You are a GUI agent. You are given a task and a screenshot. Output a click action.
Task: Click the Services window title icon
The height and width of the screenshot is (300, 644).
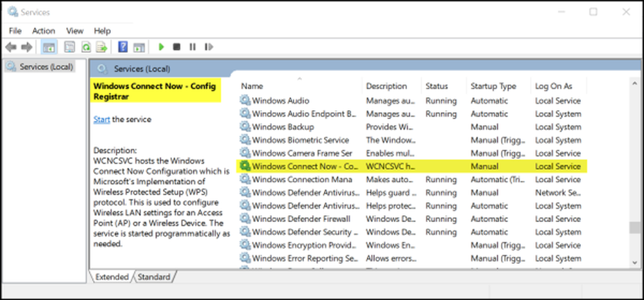click(x=13, y=12)
